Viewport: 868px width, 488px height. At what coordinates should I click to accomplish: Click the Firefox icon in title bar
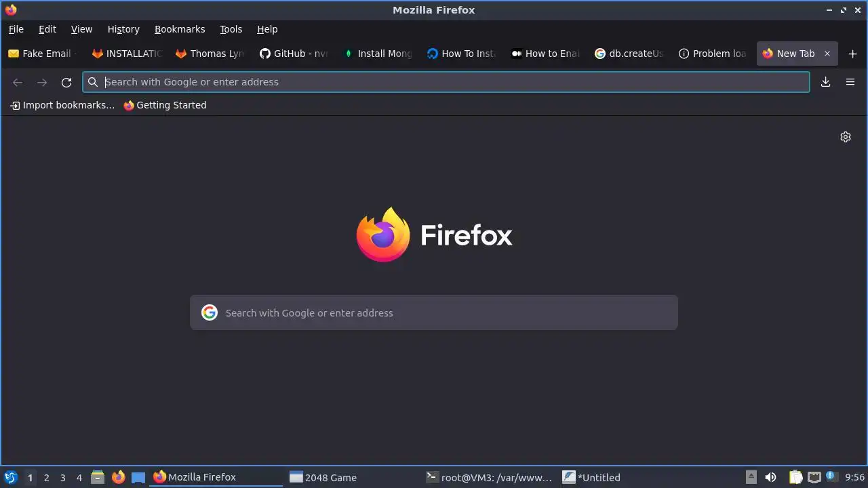pyautogui.click(x=11, y=9)
